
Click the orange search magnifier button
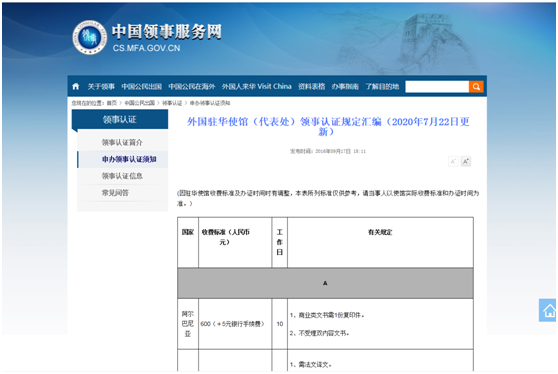point(476,86)
